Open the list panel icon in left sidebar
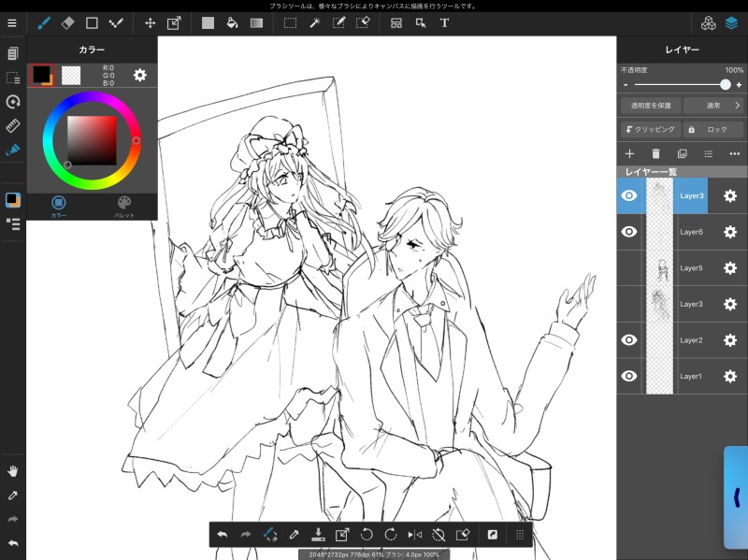Screen dimensions: 748x560 pos(13,223)
